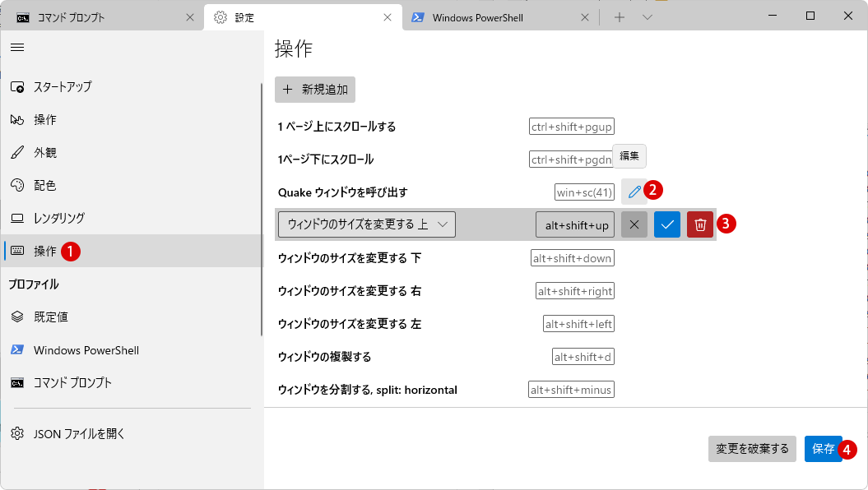Click the PowerShell icon on its tab
Viewport: 868px width, 490px height.
tap(418, 18)
